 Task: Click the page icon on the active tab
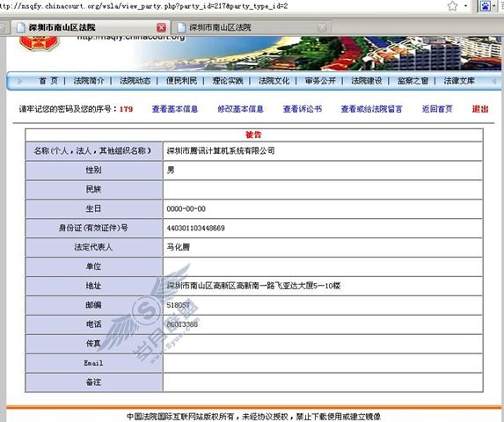click(x=21, y=27)
